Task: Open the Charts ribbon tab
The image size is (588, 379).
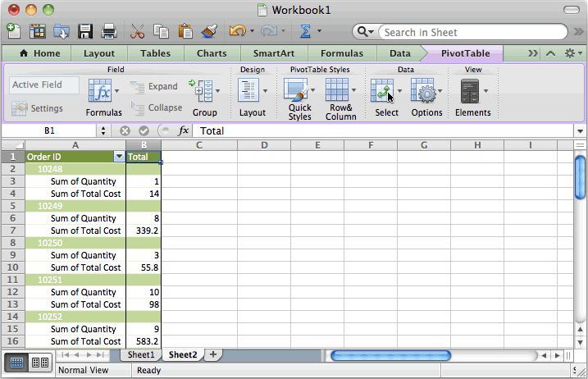Action: (x=212, y=53)
